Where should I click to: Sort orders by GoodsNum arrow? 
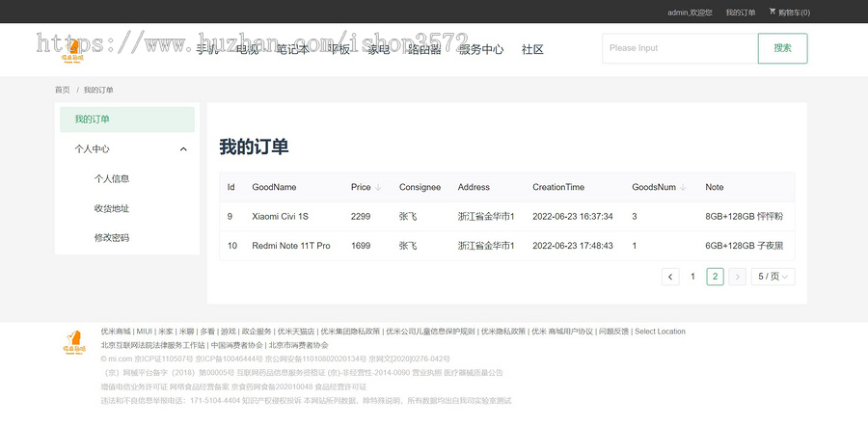683,188
